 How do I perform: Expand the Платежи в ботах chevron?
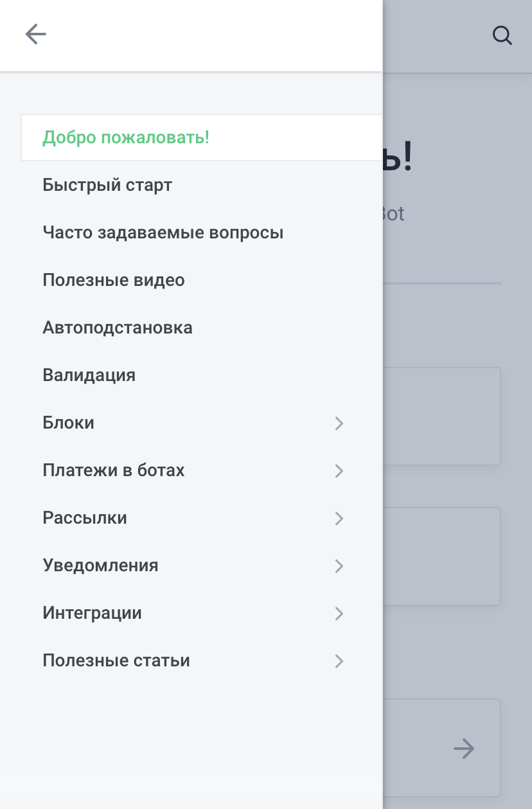(x=339, y=470)
